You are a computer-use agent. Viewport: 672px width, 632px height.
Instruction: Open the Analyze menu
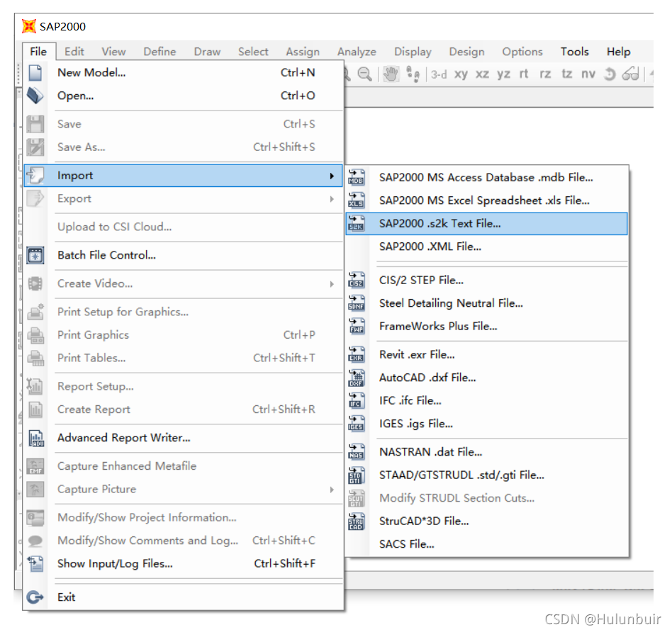(x=357, y=51)
